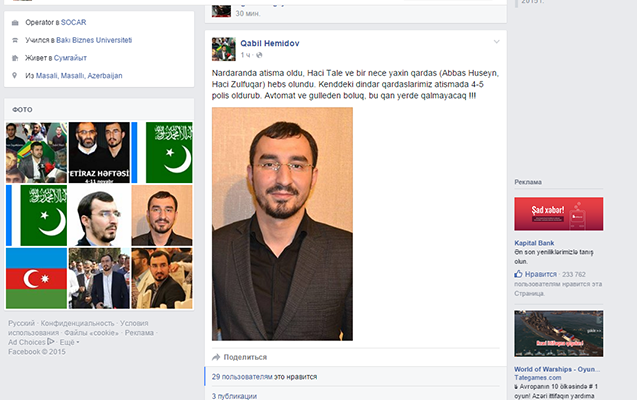This screenshot has height=400, width=637.
Task: View the 29 пользователям likes list
Action: tap(264, 377)
